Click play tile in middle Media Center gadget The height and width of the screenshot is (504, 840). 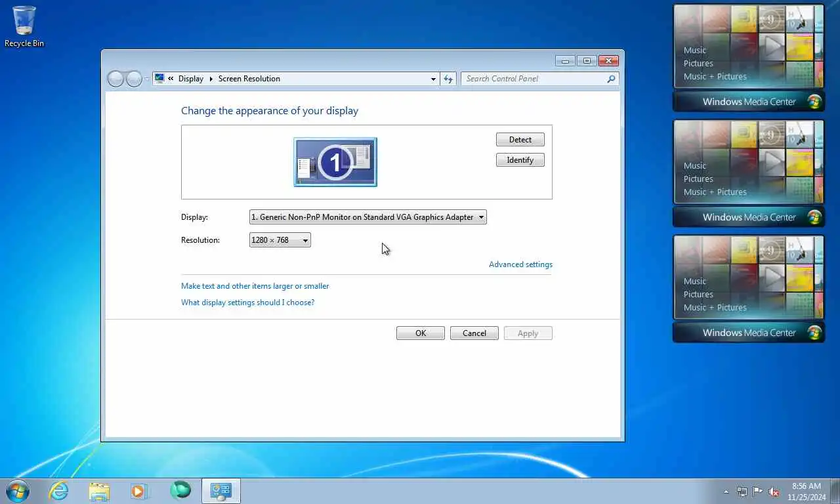(772, 163)
